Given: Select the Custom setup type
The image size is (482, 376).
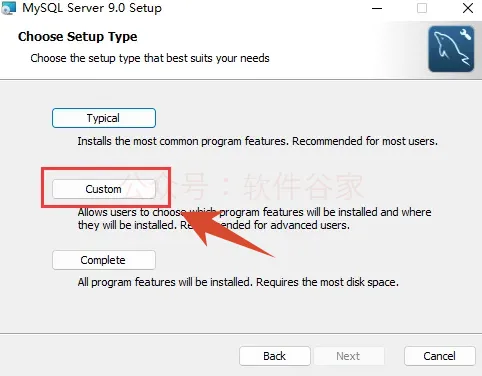Looking at the screenshot, I should coord(104,189).
